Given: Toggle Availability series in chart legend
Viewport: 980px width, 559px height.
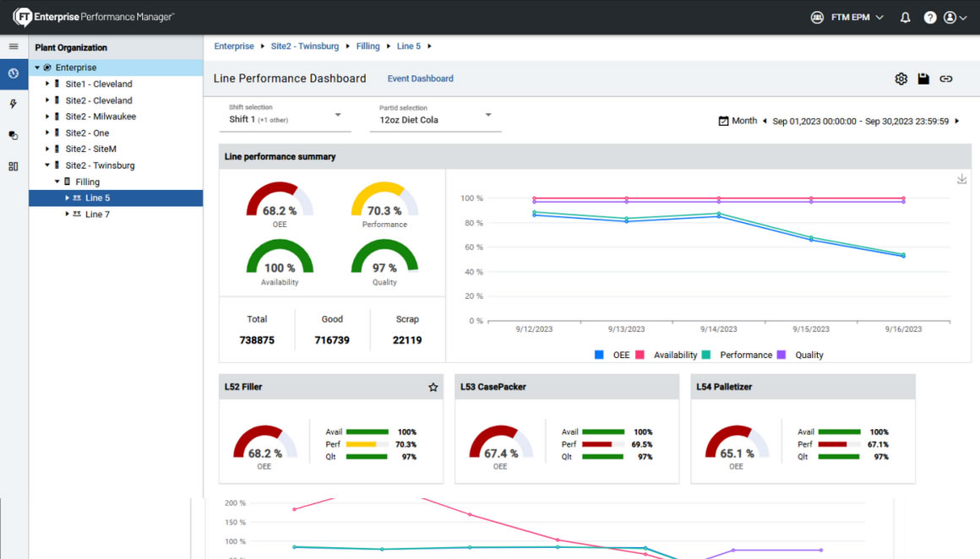Looking at the screenshot, I should (667, 355).
